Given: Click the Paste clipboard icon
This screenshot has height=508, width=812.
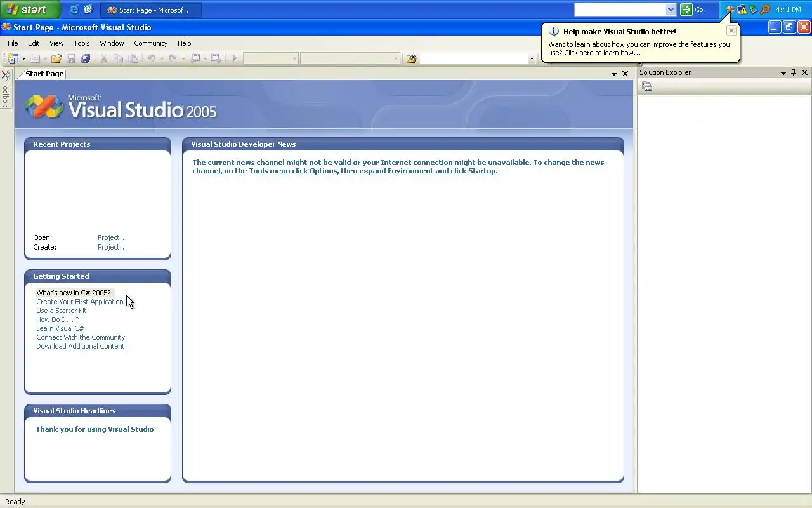Looking at the screenshot, I should [x=133, y=58].
